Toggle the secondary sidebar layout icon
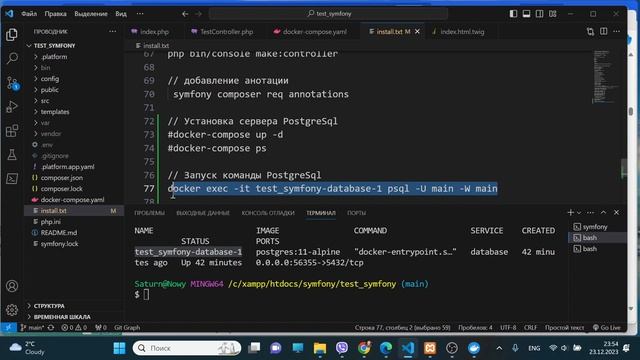This screenshot has height=360, width=640. pyautogui.click(x=540, y=14)
